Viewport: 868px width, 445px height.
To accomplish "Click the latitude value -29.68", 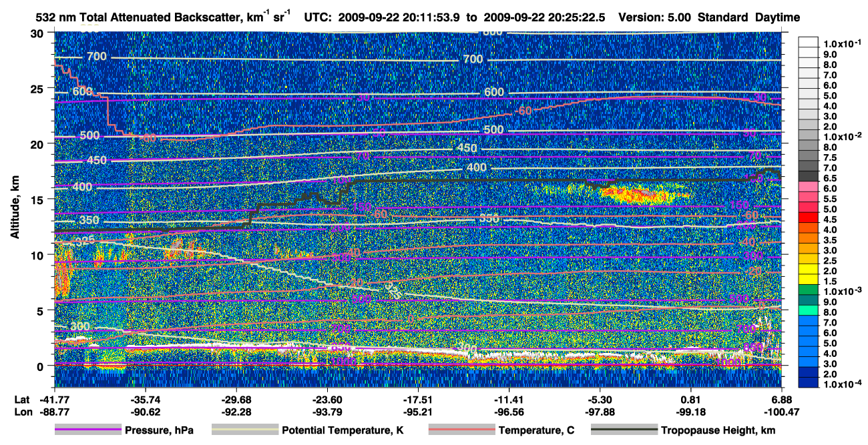I will coord(236,398).
